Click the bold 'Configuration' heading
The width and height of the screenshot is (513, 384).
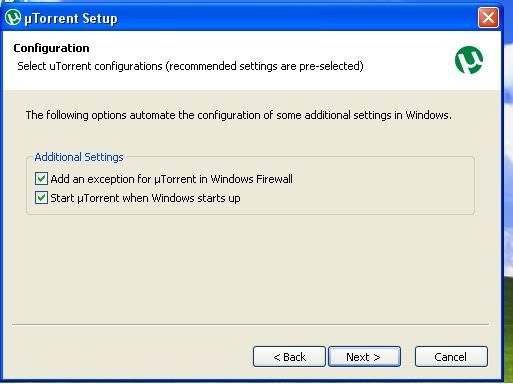51,48
